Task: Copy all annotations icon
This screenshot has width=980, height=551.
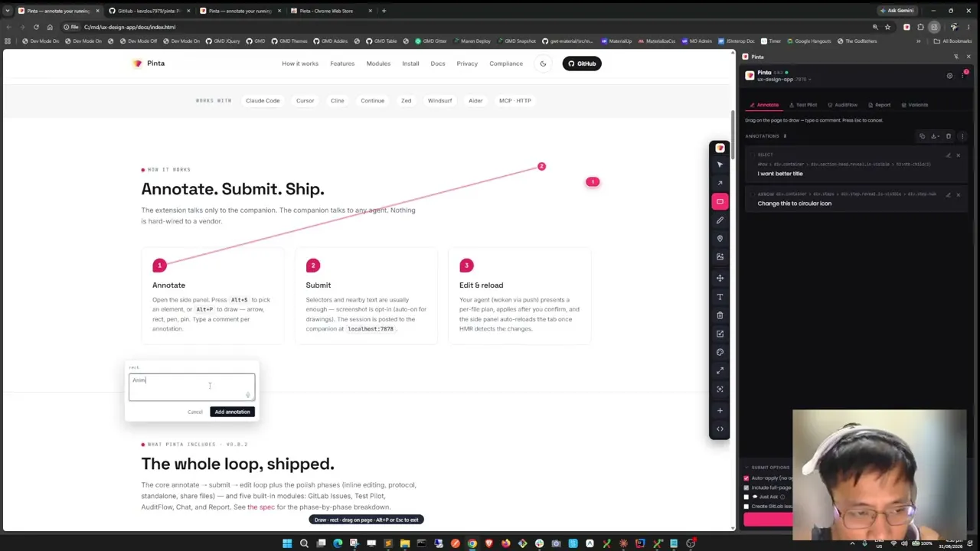Action: (922, 136)
